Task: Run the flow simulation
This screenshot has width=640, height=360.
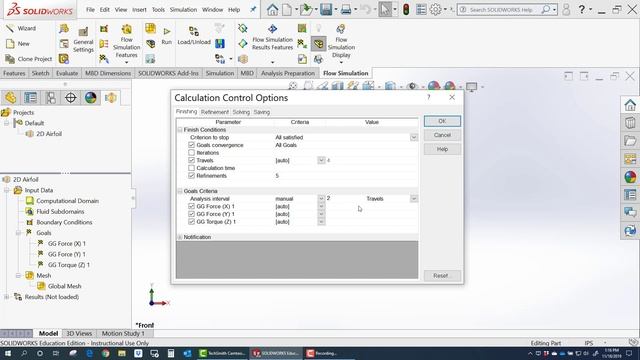Action: [x=167, y=36]
